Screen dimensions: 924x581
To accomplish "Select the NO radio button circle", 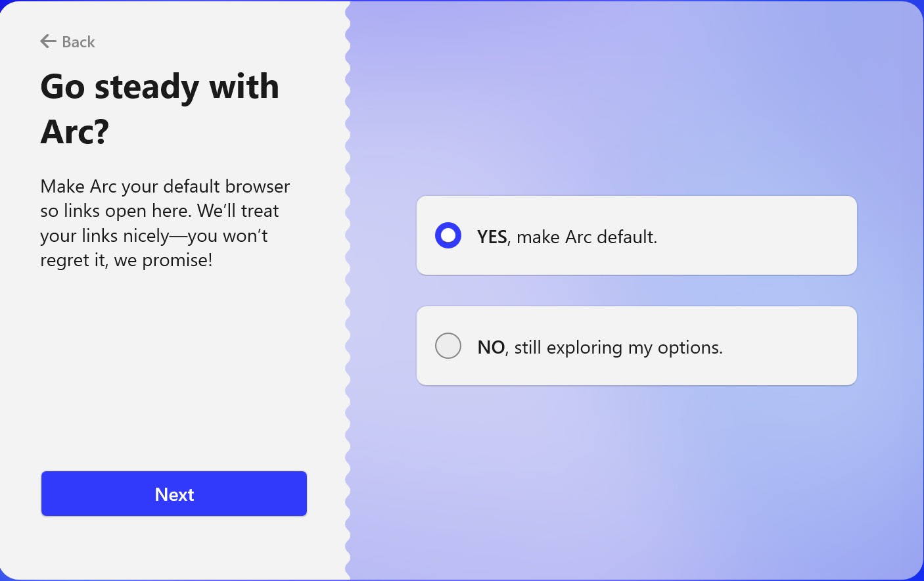I will [448, 346].
